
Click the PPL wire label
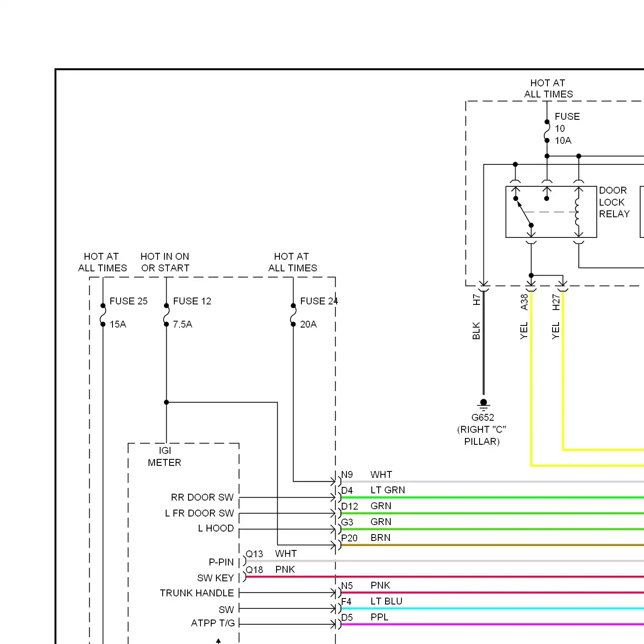379,617
